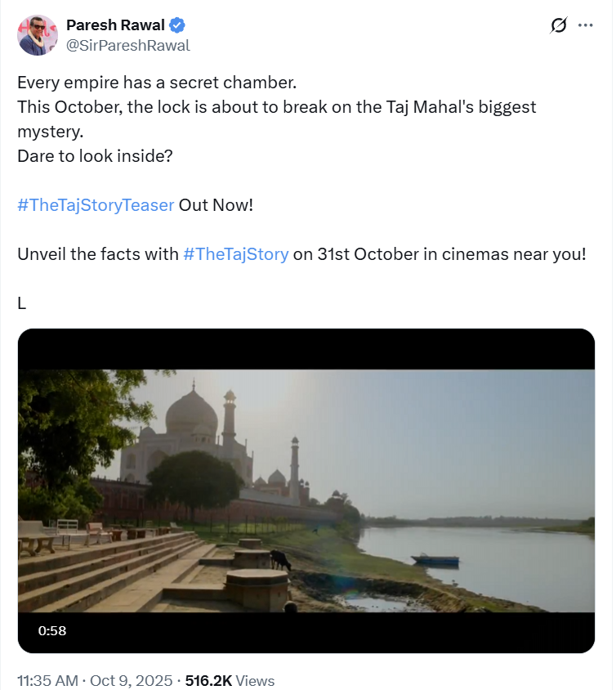616x690 pixels.
Task: Click the Taj Mahal dome in the video
Action: tap(191, 413)
